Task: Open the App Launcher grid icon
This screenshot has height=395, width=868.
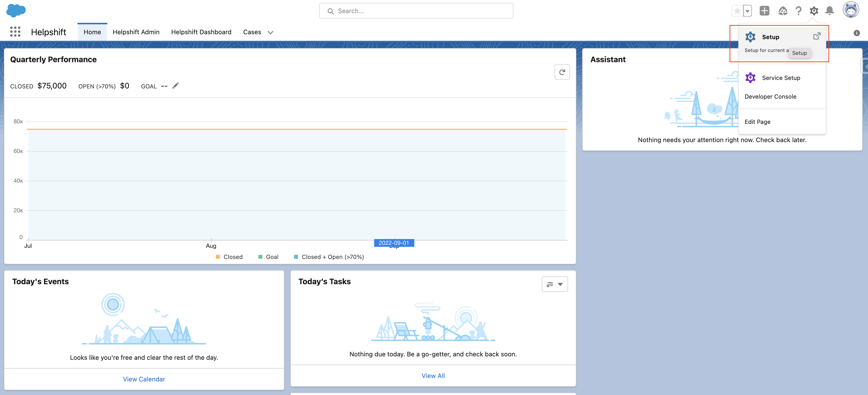Action: point(15,32)
